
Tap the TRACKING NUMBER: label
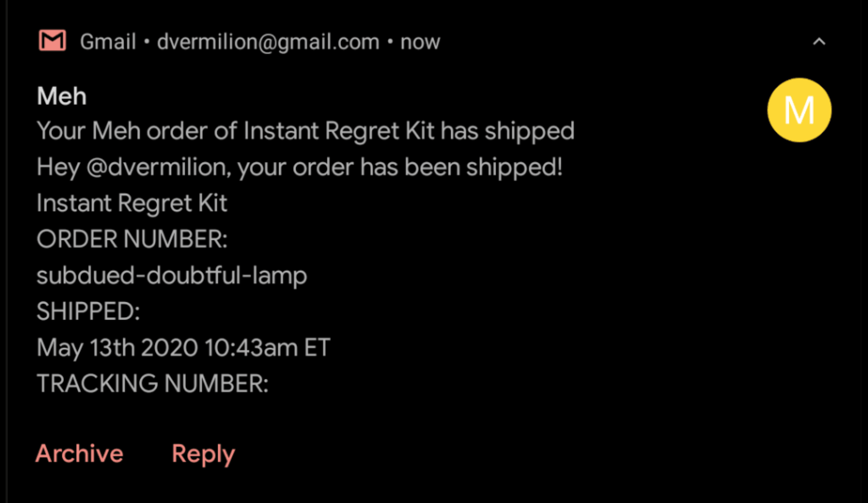tap(153, 384)
